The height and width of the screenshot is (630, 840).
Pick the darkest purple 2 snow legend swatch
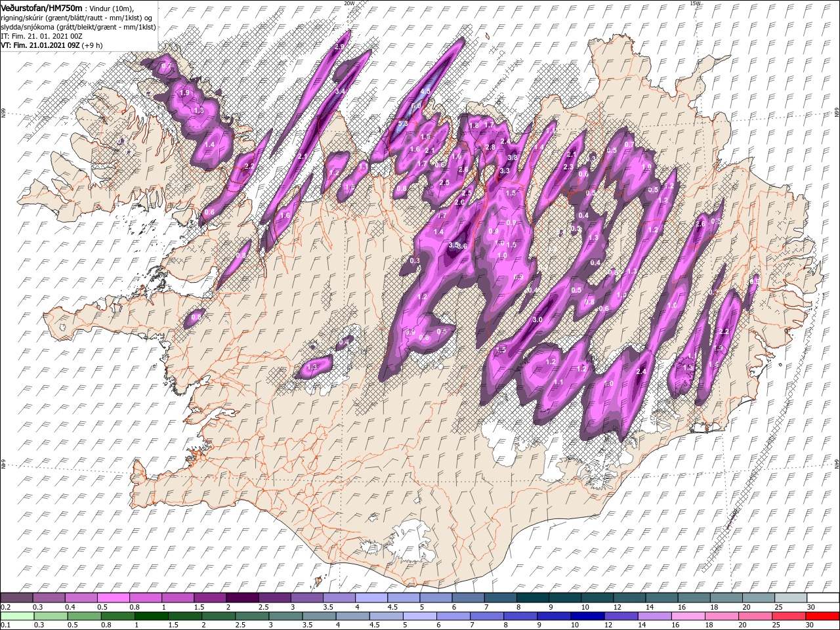[x=242, y=598]
